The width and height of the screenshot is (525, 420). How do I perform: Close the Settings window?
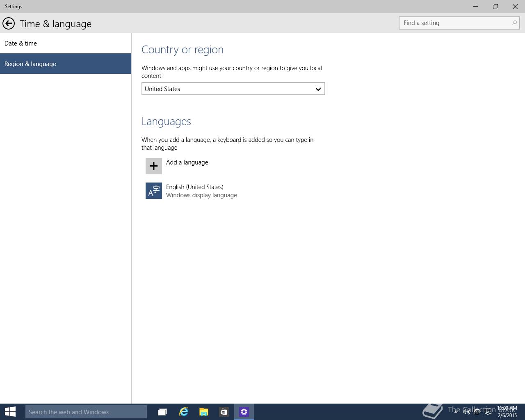[x=515, y=7]
